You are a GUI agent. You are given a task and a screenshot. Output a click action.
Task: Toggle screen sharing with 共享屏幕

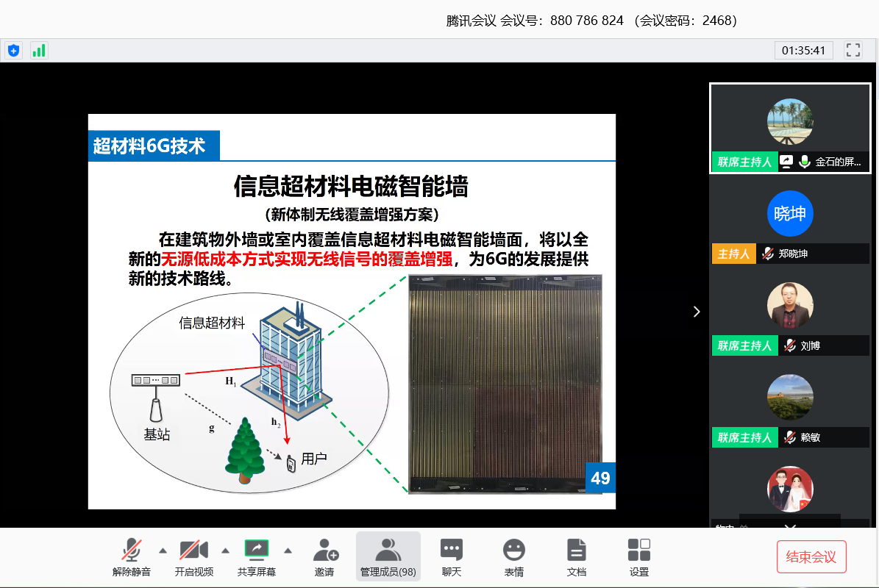click(257, 557)
